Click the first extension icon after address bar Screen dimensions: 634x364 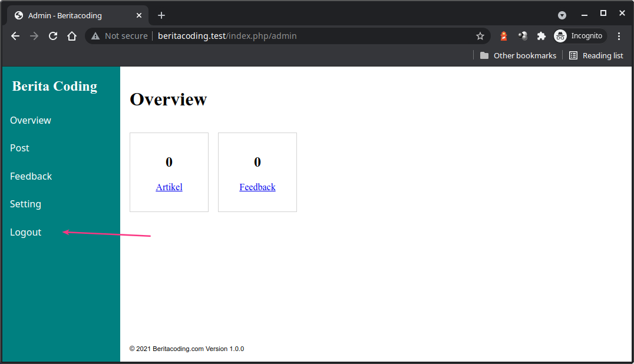tap(503, 36)
